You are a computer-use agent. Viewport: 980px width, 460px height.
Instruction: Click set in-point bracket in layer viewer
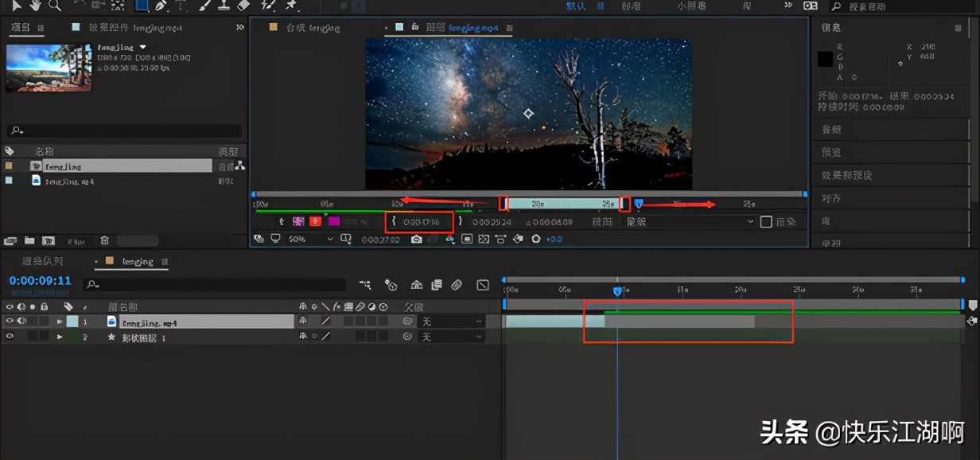[x=394, y=222]
